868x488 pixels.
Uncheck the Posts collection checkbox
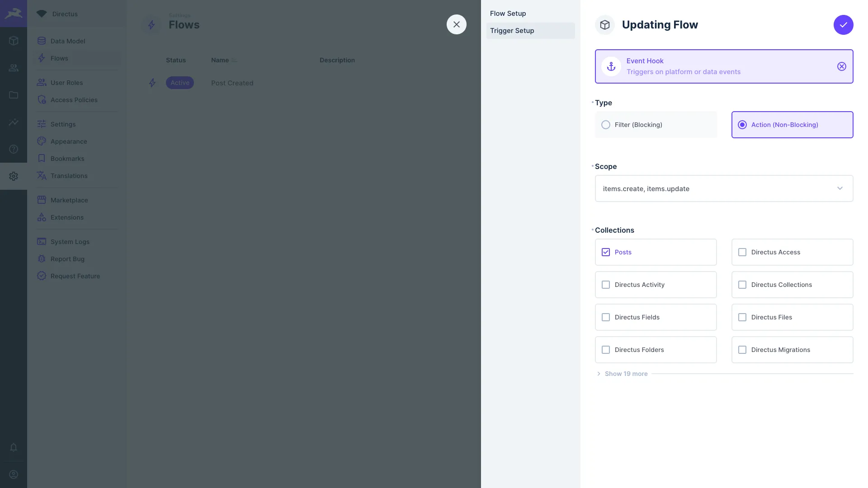point(606,252)
